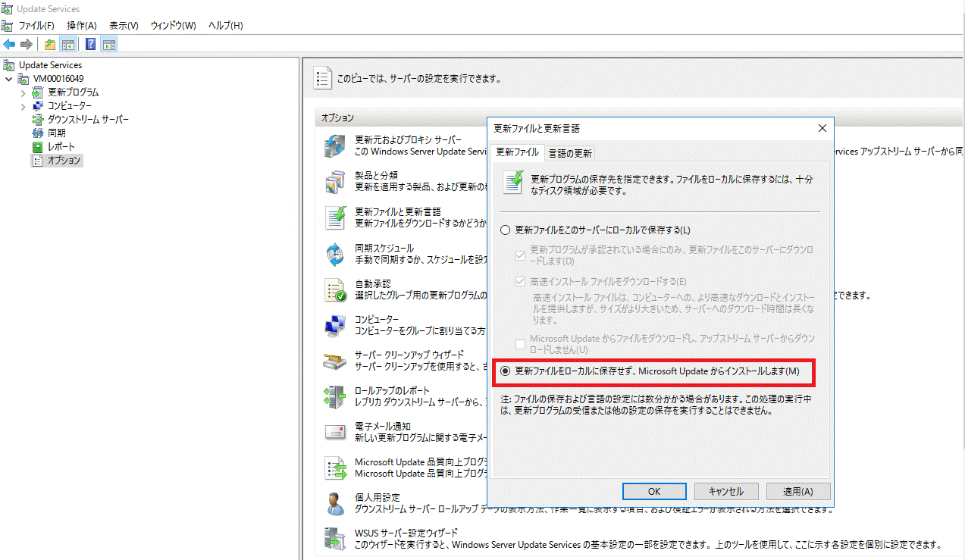Click the 個人用設定 option icon

point(335,503)
